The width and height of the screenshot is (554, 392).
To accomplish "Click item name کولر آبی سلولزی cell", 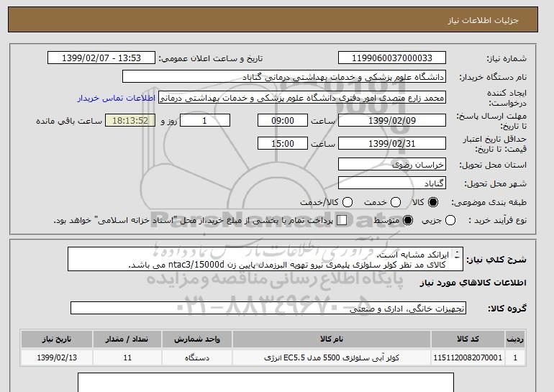I will point(332,357).
